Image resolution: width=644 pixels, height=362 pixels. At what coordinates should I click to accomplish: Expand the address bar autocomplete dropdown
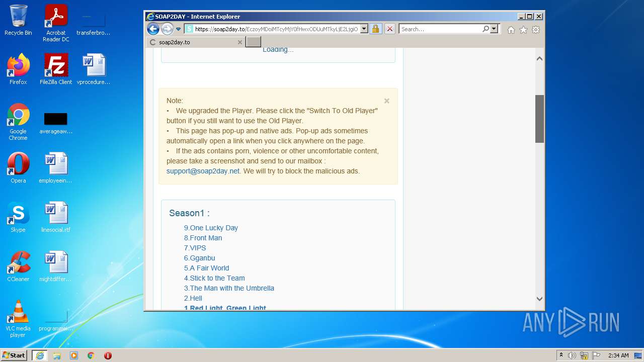click(364, 29)
